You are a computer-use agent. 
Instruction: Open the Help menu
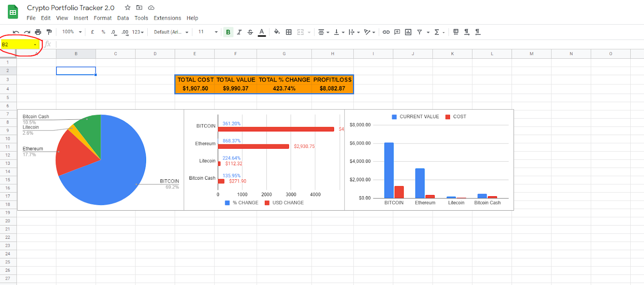pos(192,18)
